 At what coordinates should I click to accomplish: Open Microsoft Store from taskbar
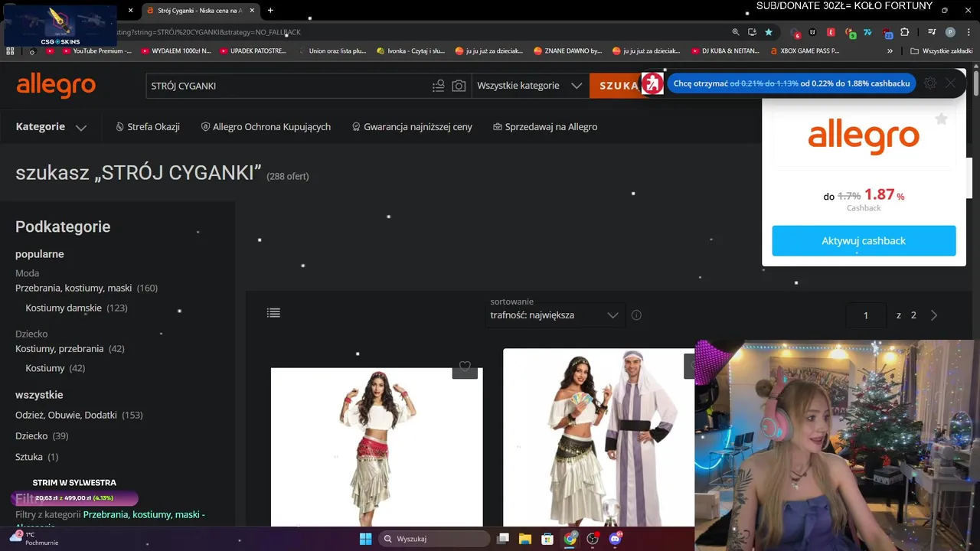[548, 539]
